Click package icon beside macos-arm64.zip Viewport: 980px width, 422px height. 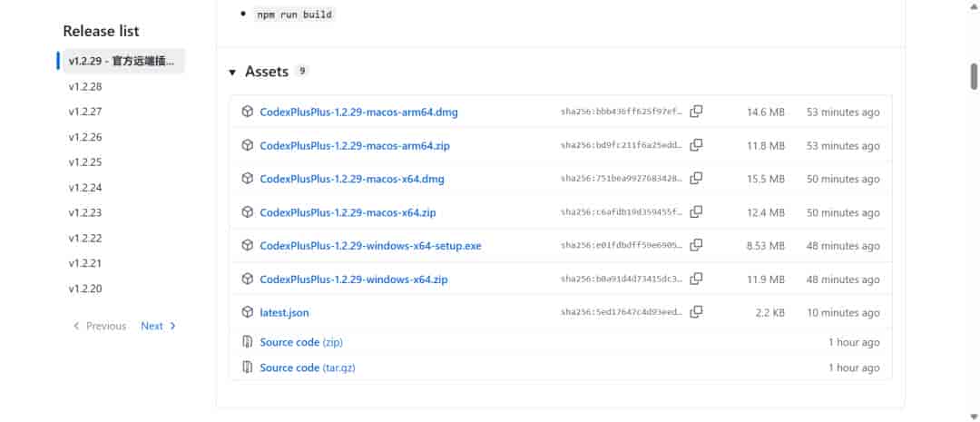[x=248, y=146]
